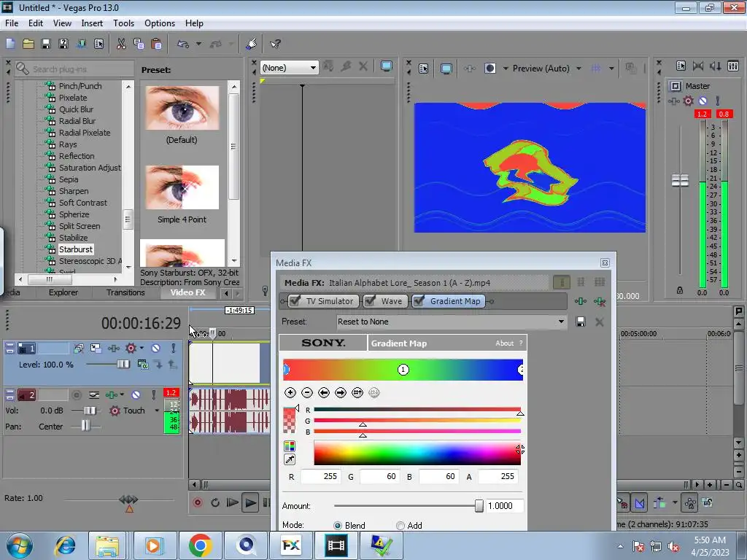Click the Copy icon in toolbar

click(x=139, y=44)
